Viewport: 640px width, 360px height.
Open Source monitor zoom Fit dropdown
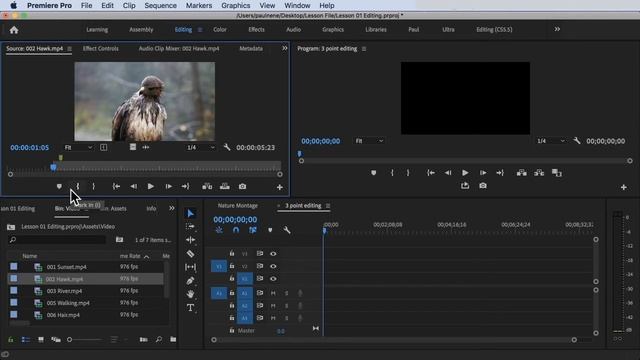(78, 147)
